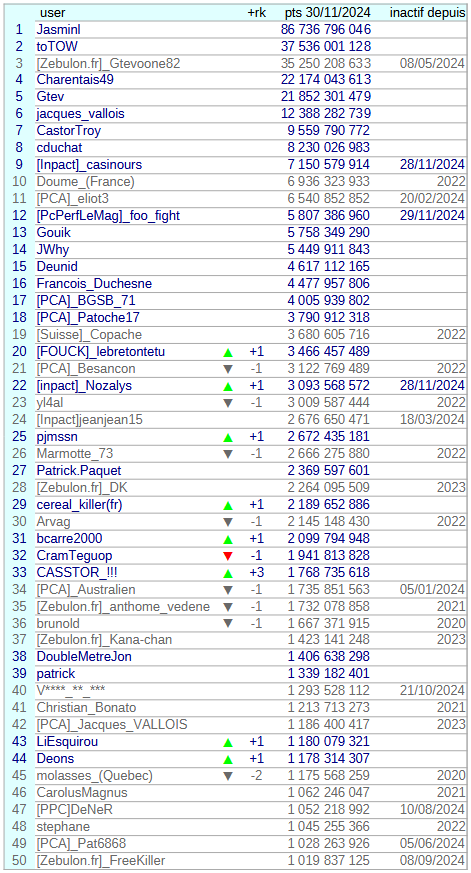Click points value 1 019 837 125
471x873 pixels.
point(328,861)
